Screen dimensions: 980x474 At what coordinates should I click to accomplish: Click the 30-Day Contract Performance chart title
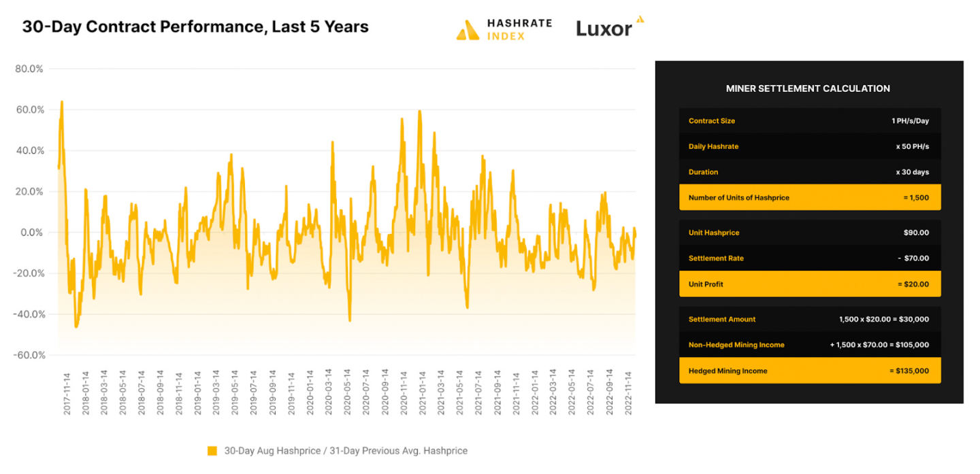pyautogui.click(x=195, y=27)
